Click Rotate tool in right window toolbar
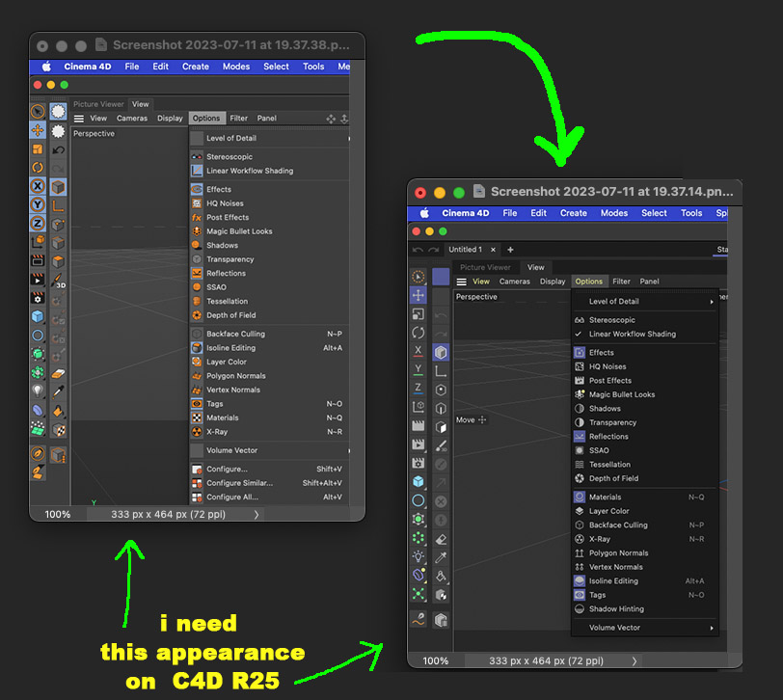 [x=418, y=333]
